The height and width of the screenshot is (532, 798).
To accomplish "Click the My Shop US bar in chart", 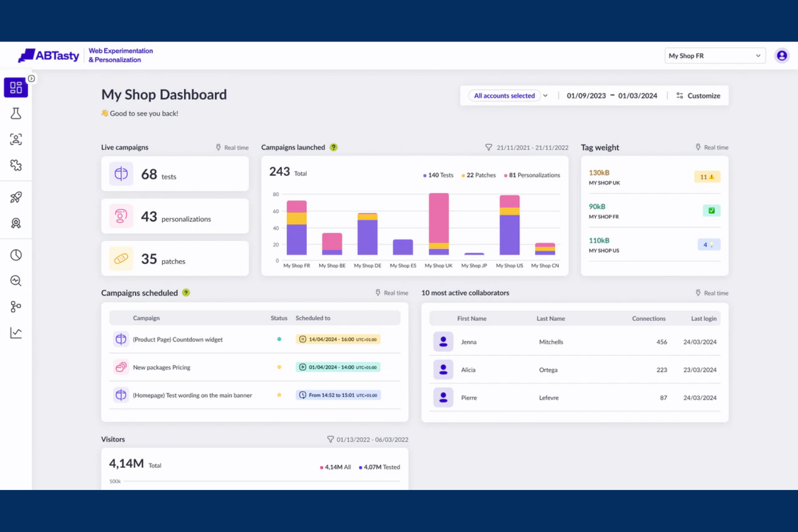I will (510, 225).
